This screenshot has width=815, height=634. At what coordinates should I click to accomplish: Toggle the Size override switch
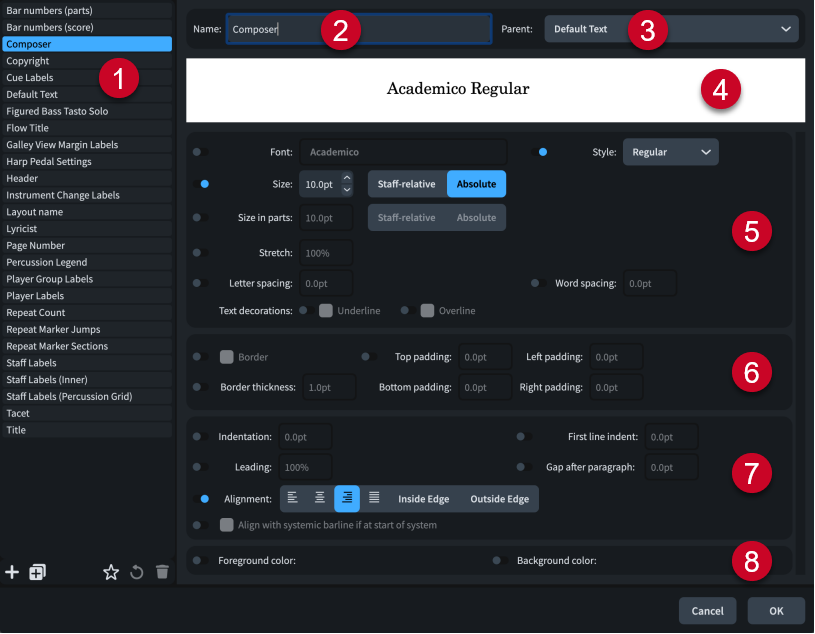[x=205, y=184]
